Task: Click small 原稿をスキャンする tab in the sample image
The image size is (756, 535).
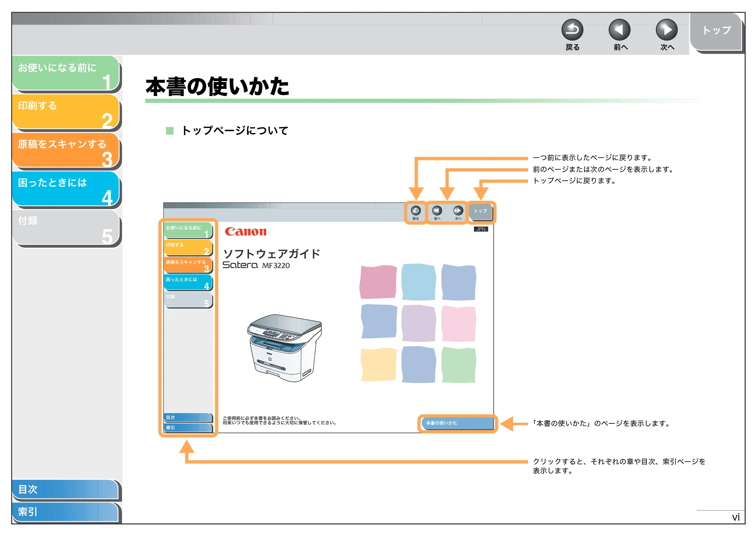Action: (188, 265)
